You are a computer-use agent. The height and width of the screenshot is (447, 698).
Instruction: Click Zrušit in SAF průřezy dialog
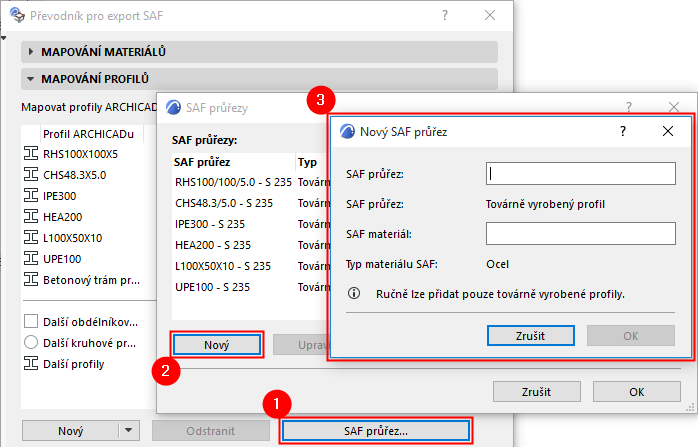[x=536, y=391]
